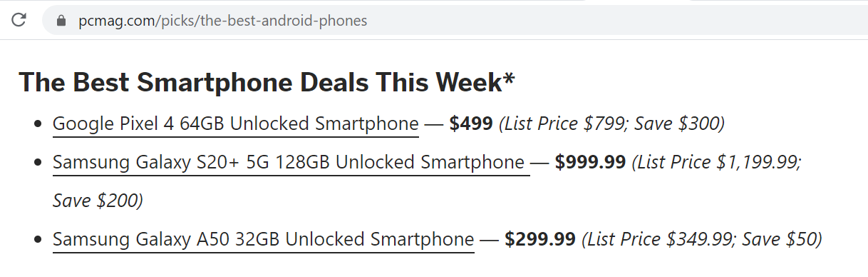Reload the page with the refresh icon
The height and width of the screenshot is (277, 868).
pyautogui.click(x=19, y=20)
